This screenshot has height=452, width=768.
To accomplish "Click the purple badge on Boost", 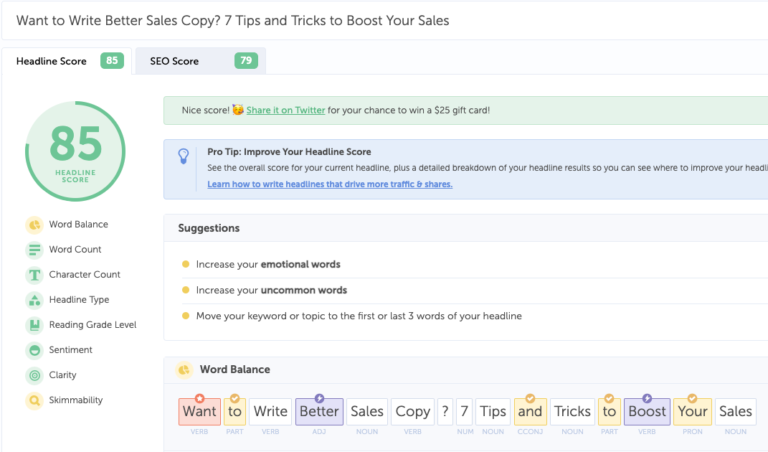I will 647,398.
